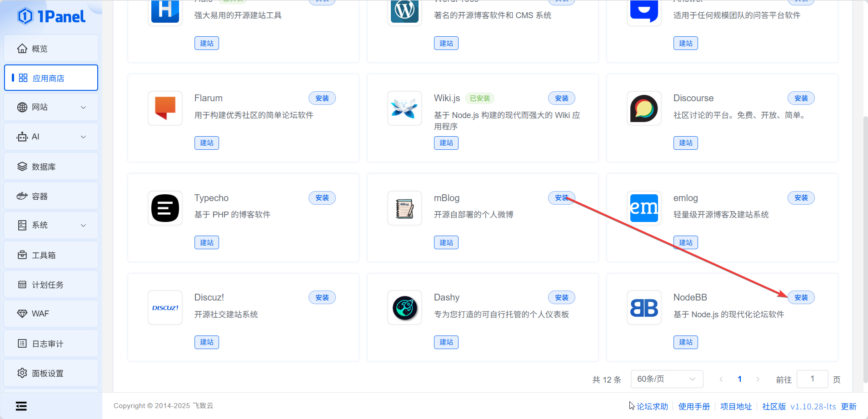The image size is (868, 419).
Task: Expand the AI sidebar menu
Action: coord(51,137)
